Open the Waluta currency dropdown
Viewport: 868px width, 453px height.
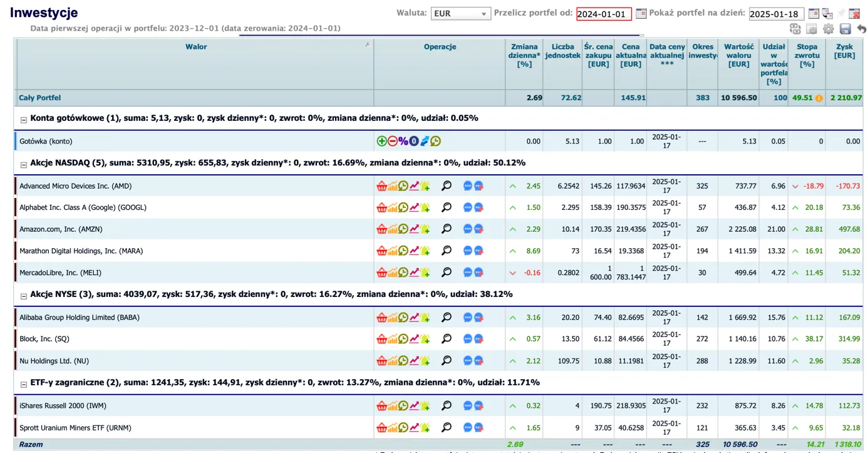point(460,13)
